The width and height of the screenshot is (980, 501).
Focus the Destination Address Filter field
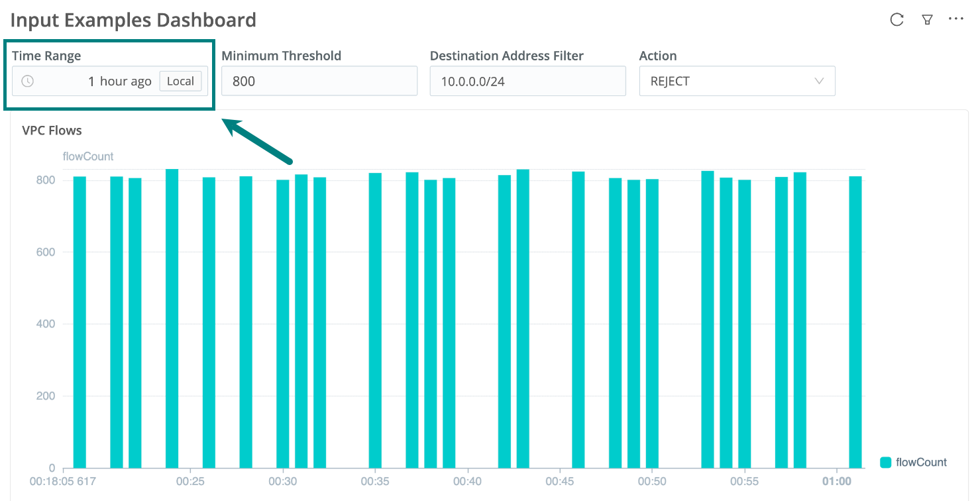tap(527, 82)
